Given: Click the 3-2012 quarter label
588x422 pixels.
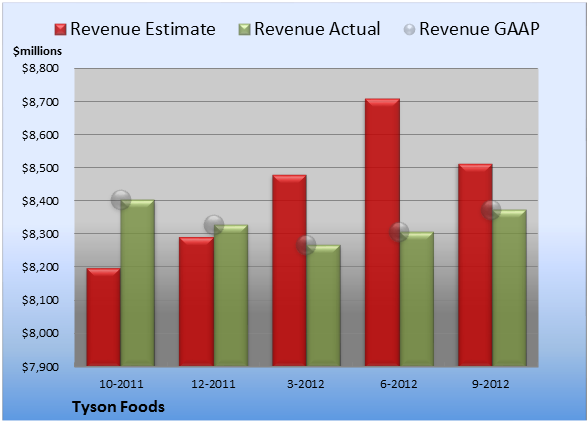Looking at the screenshot, I should 306,384.
